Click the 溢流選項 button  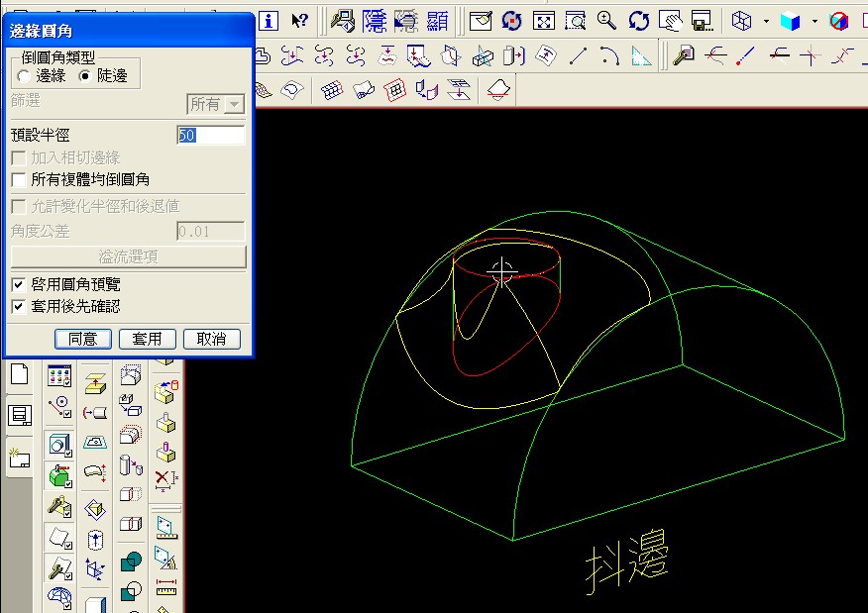pyautogui.click(x=129, y=256)
